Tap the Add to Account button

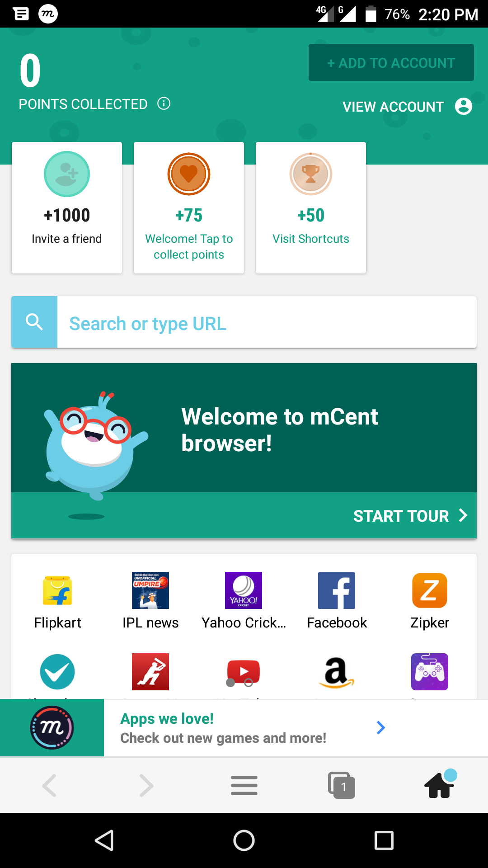(x=391, y=62)
